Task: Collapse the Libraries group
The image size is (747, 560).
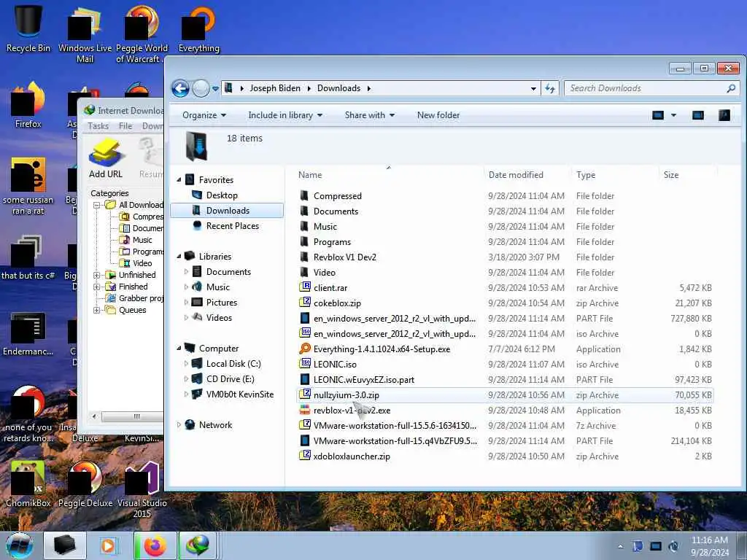Action: [x=179, y=256]
